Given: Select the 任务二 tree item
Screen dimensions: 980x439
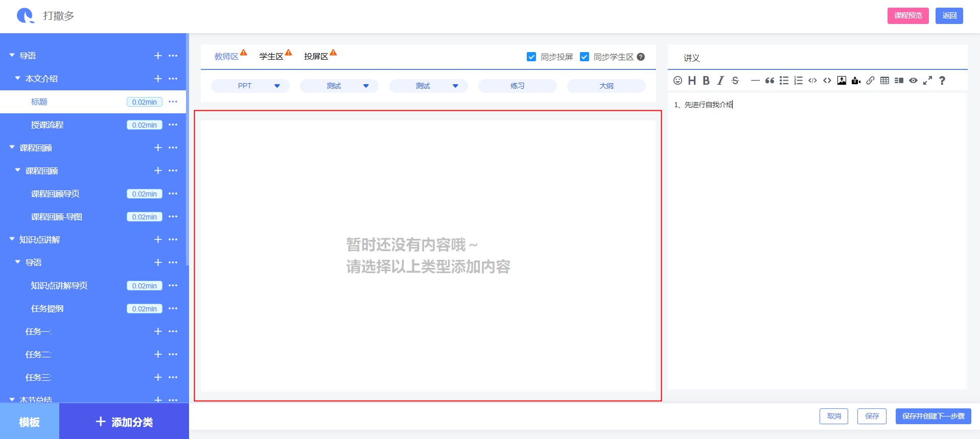Looking at the screenshot, I should [38, 354].
